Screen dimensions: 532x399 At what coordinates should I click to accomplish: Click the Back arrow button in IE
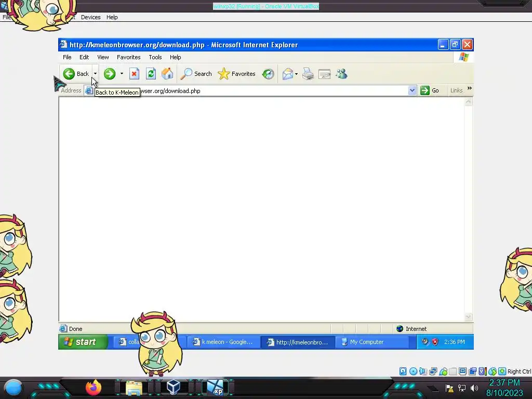coord(76,74)
